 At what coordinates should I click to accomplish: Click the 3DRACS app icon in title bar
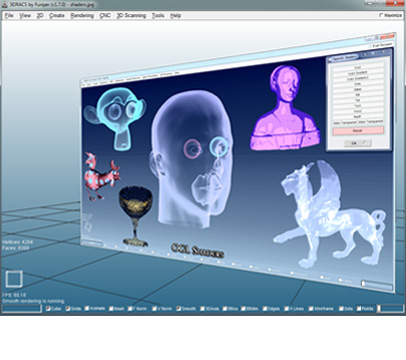(x=4, y=4)
